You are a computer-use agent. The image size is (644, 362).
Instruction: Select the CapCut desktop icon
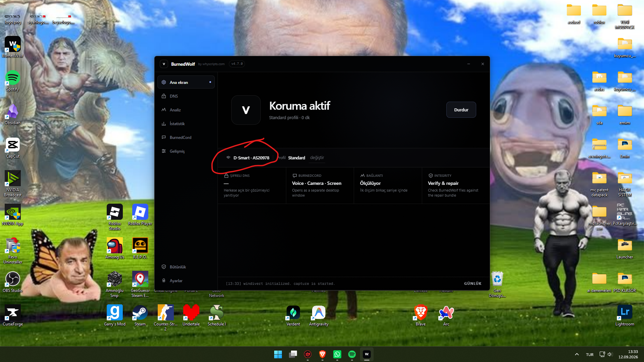pos(13,148)
